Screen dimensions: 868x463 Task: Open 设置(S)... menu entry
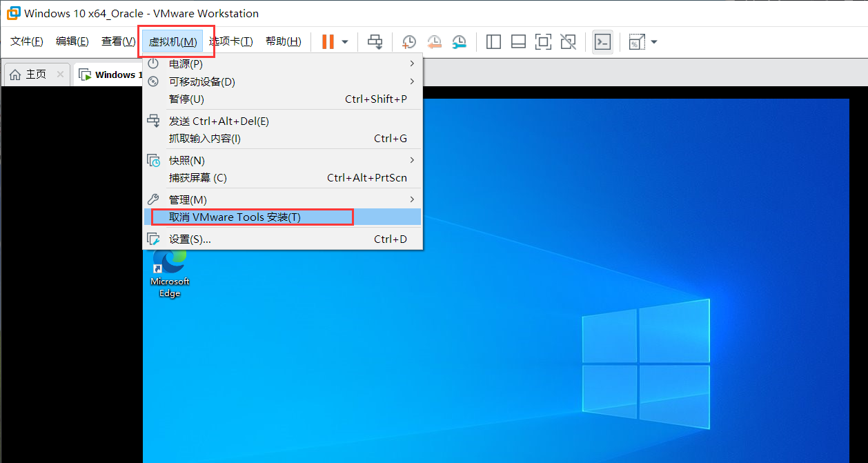point(283,239)
